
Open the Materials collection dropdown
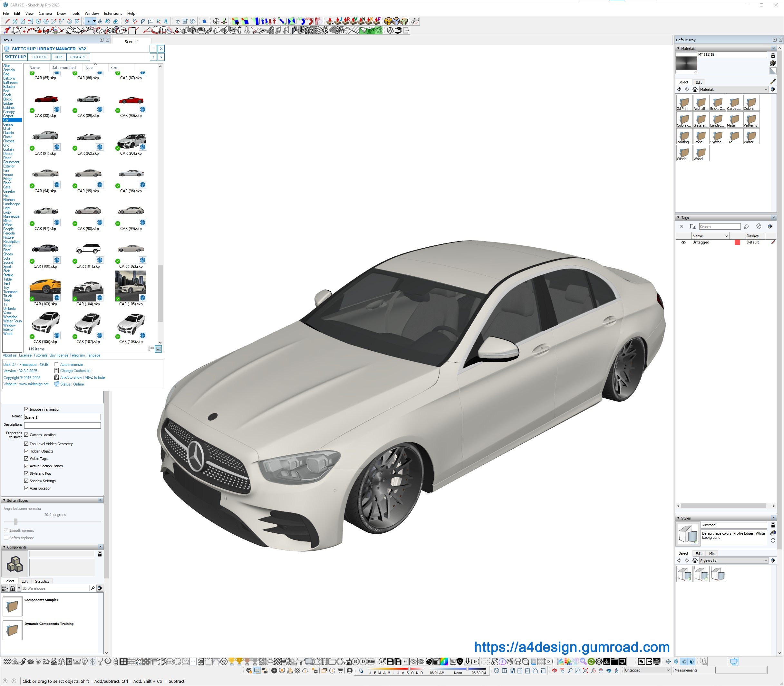coord(766,90)
